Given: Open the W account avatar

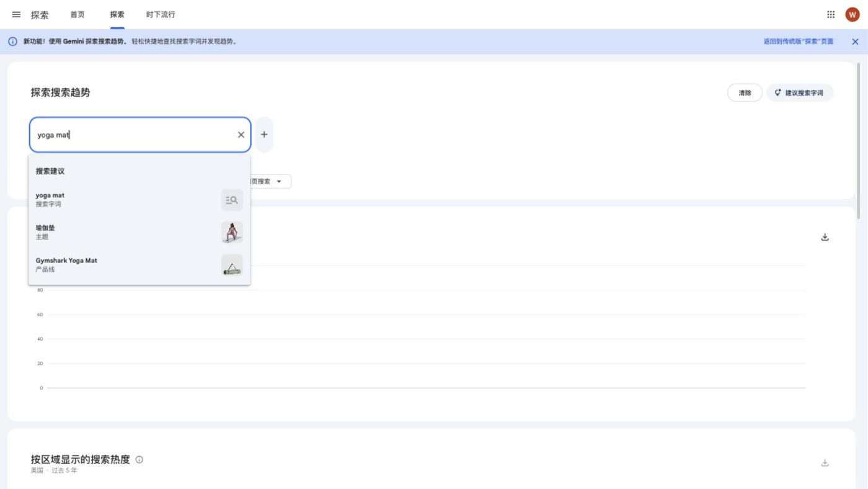Looking at the screenshot, I should tap(852, 14).
